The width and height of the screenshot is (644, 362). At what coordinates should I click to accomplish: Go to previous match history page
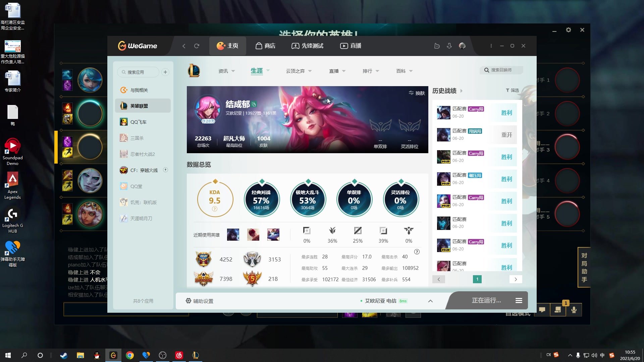(439, 279)
